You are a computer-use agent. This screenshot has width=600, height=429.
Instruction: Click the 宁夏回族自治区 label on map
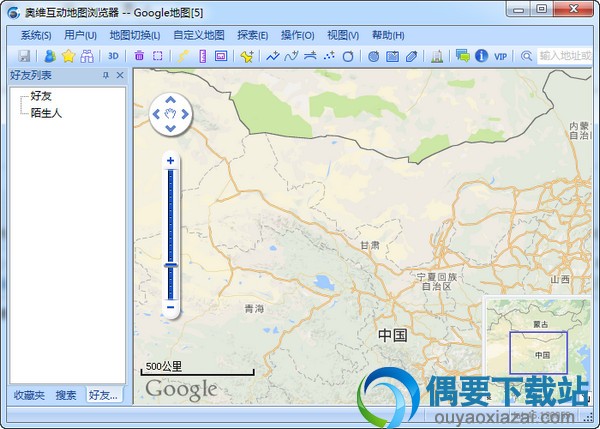[437, 281]
